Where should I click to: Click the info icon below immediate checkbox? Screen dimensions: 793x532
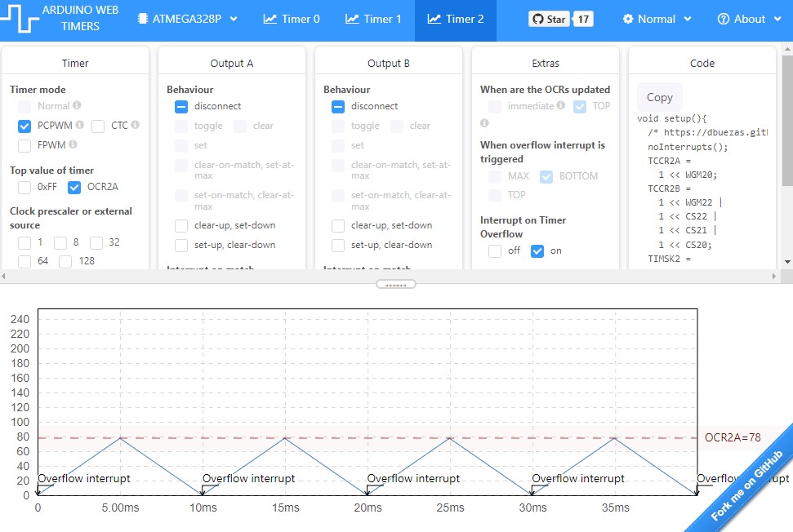tap(484, 122)
